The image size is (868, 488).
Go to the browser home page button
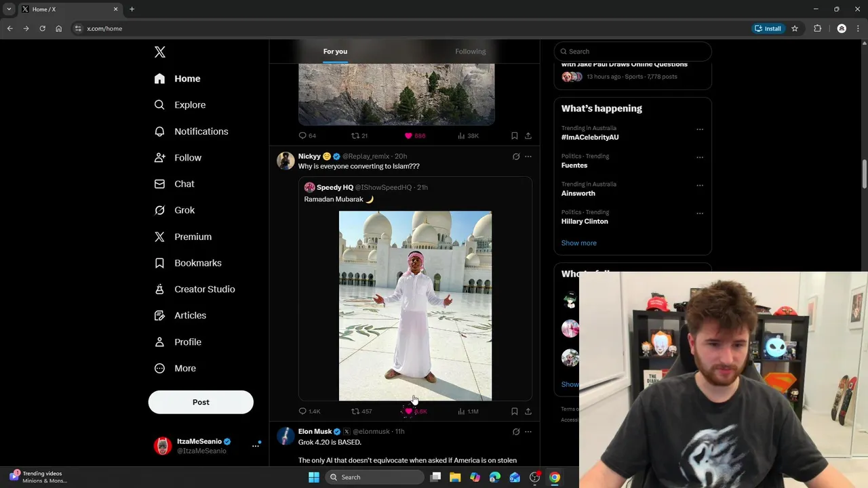coord(58,28)
